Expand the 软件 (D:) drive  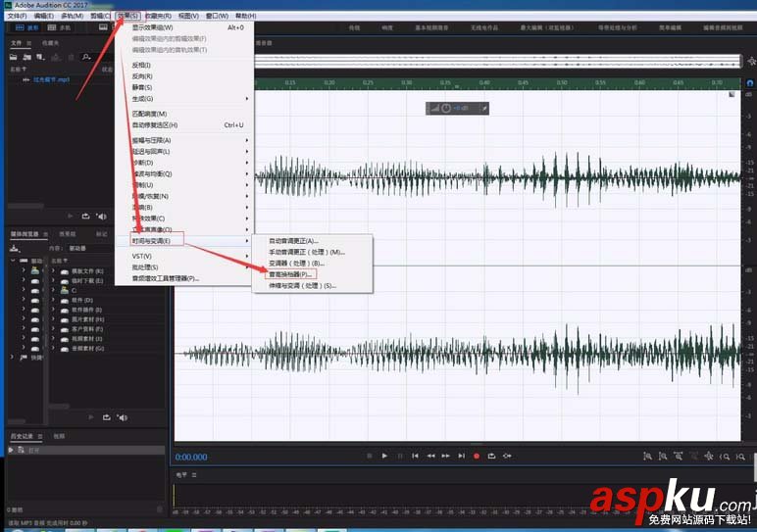click(x=53, y=300)
